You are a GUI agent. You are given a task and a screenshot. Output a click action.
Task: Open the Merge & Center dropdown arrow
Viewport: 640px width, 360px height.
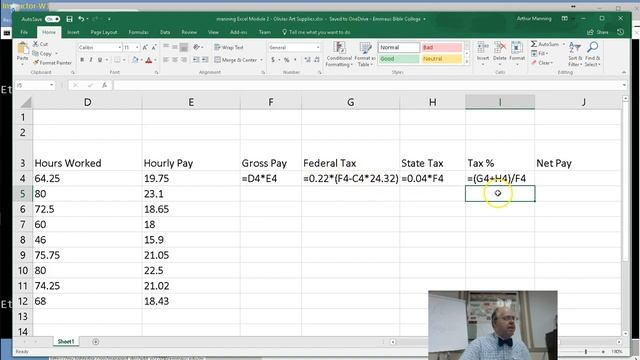coord(261,60)
